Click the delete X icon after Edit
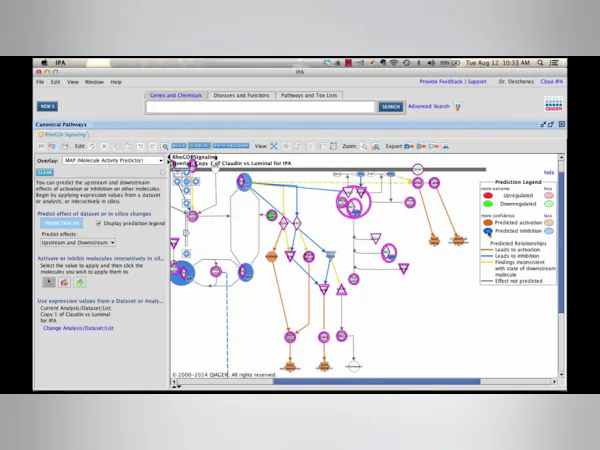Screen dimensions: 600x450 [x=104, y=146]
